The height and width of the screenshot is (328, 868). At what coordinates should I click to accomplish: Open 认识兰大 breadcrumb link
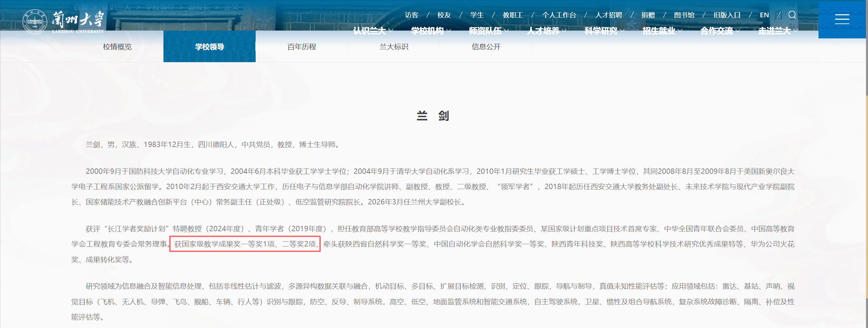coord(117,7)
